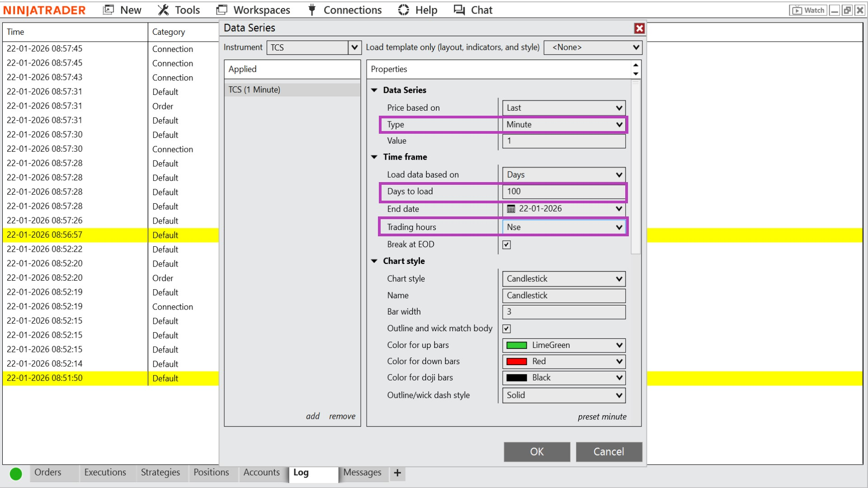Open the Load template dropdown showing <None>

coord(593,47)
